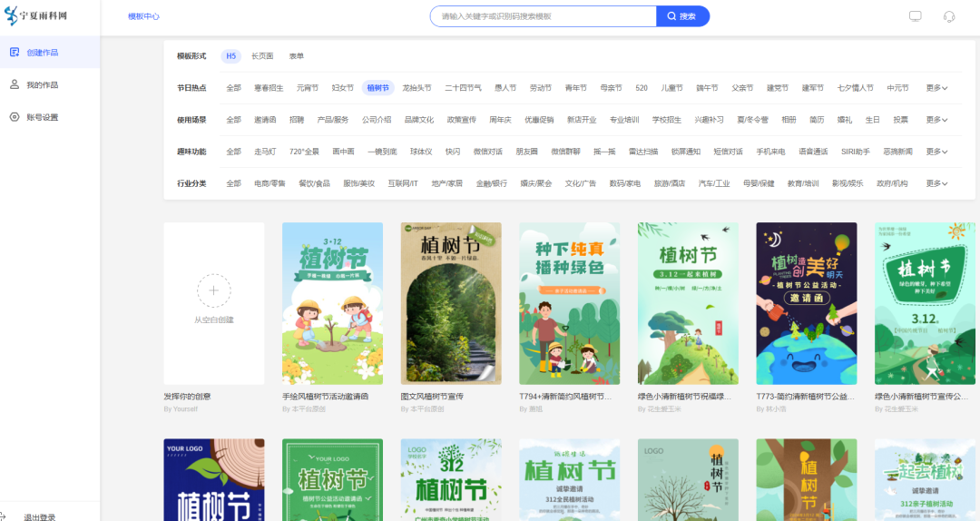Select 微信对话 fun feature
This screenshot has height=521, width=980.
coord(488,152)
